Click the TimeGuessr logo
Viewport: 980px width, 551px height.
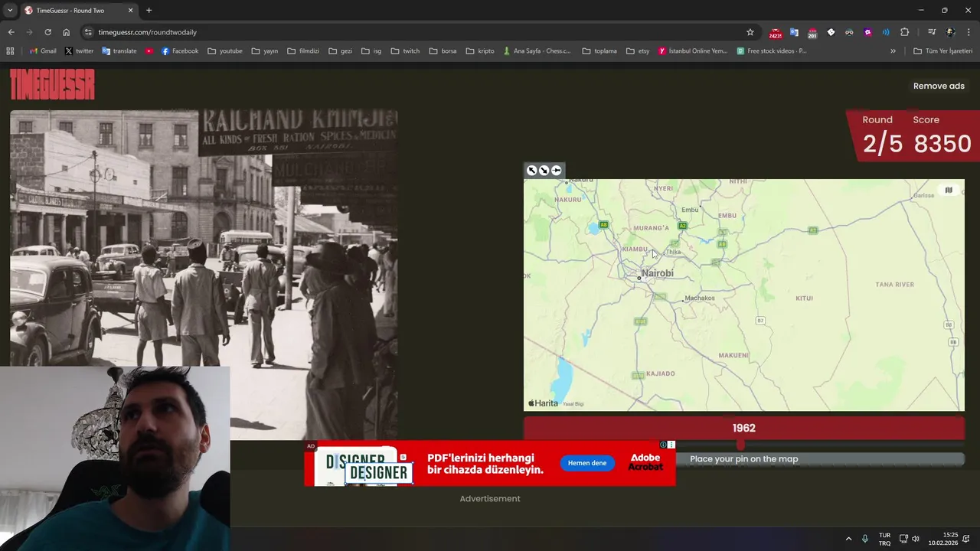[x=52, y=84]
